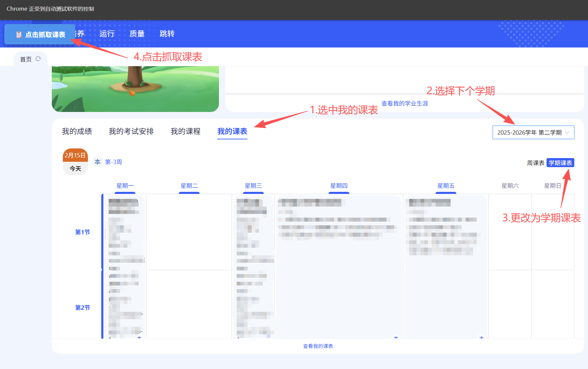This screenshot has width=588, height=369.
Task: Select the 首页 page tab
Action: point(26,59)
